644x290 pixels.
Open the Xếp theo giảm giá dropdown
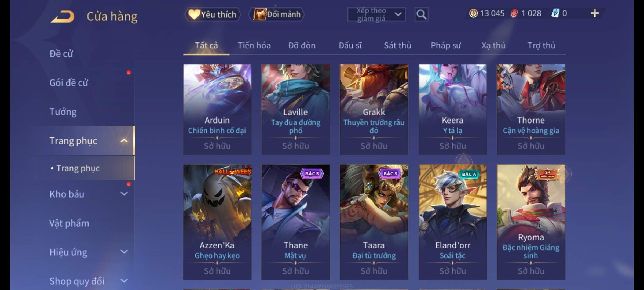click(x=376, y=15)
